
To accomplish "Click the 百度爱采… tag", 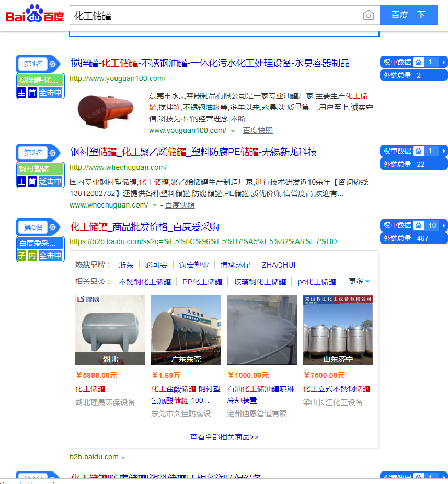I will click(40, 243).
